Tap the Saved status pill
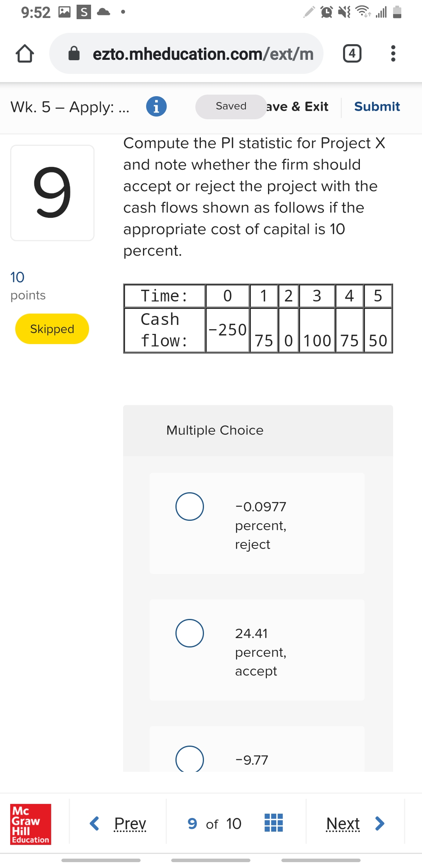The height and width of the screenshot is (868, 422). tap(231, 106)
